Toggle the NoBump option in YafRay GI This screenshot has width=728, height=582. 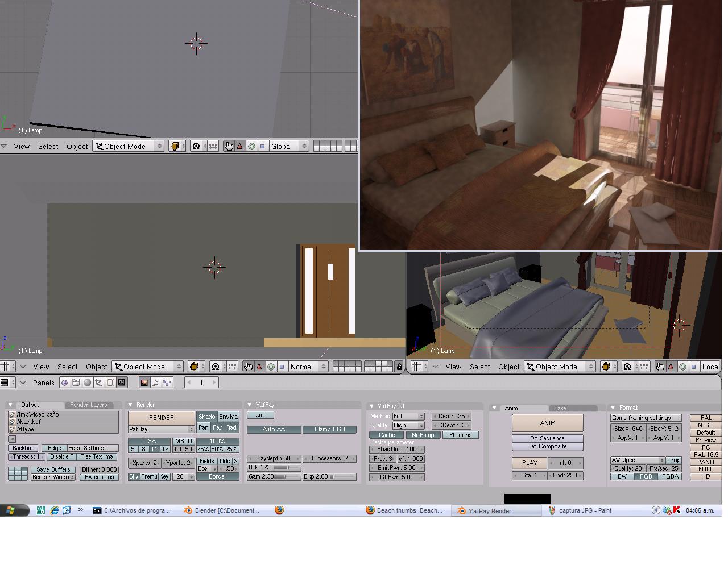pyautogui.click(x=423, y=435)
